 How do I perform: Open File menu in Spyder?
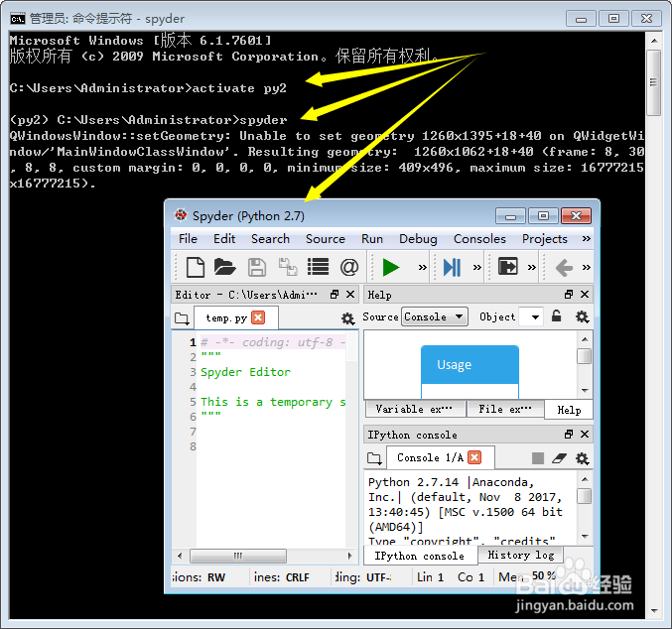pos(188,239)
